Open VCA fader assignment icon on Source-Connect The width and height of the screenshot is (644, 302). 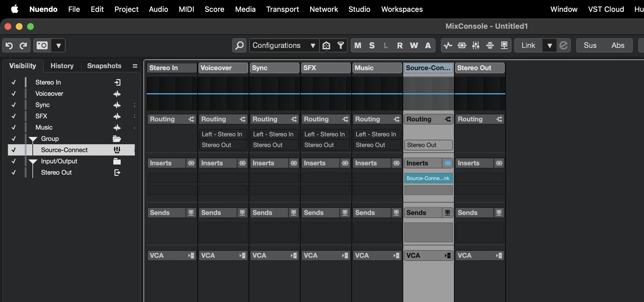click(x=448, y=256)
